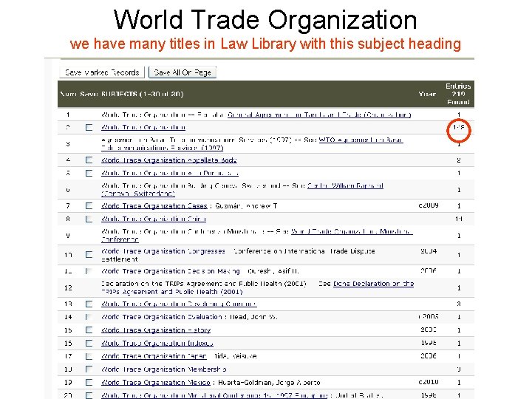The width and height of the screenshot is (532, 399).
Task: Follow the Doha Declaration on the TRIPS link
Action: 374,284
